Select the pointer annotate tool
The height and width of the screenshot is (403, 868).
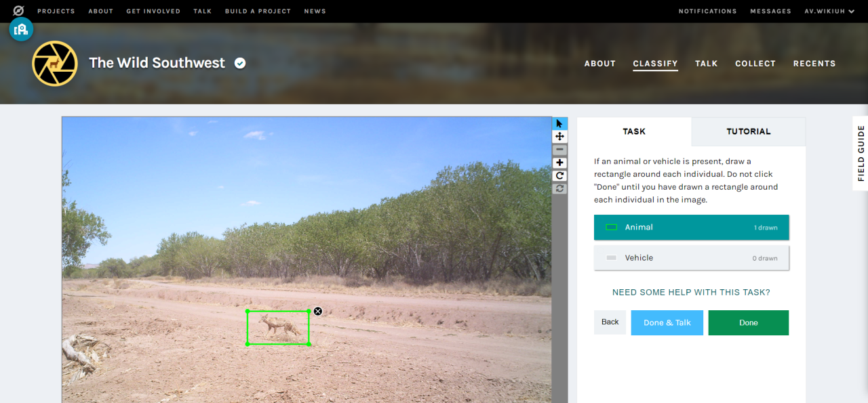[x=559, y=123]
